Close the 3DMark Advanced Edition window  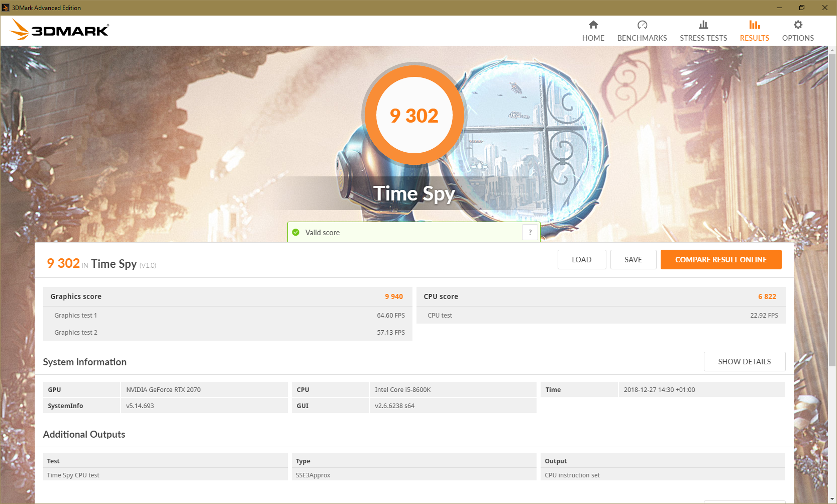coord(825,8)
